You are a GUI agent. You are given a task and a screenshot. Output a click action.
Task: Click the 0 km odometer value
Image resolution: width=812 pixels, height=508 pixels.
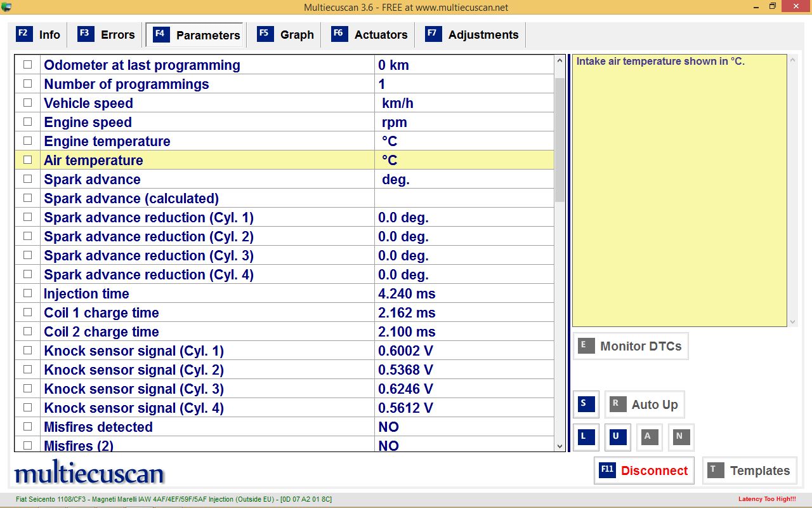393,65
